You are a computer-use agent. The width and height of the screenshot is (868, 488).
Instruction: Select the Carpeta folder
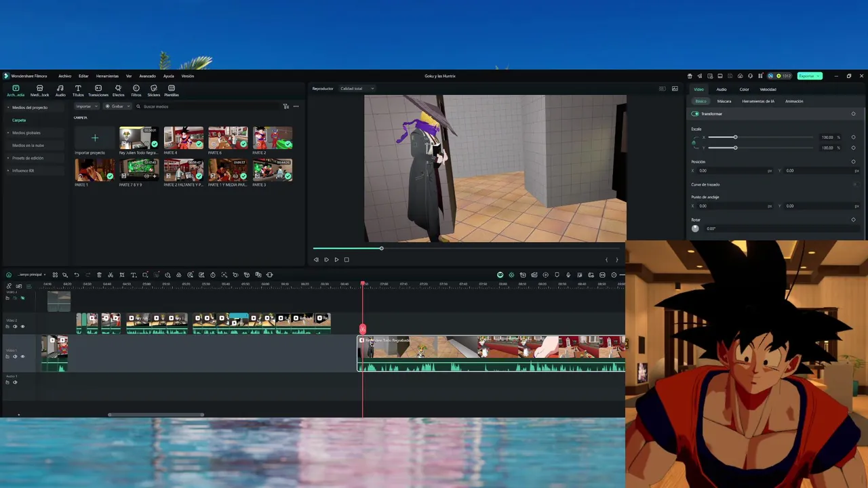point(19,120)
